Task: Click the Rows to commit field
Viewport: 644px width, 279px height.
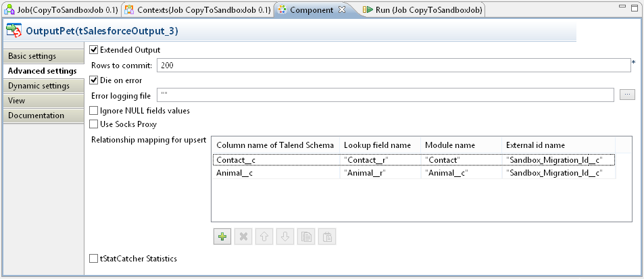Action: click(x=393, y=65)
